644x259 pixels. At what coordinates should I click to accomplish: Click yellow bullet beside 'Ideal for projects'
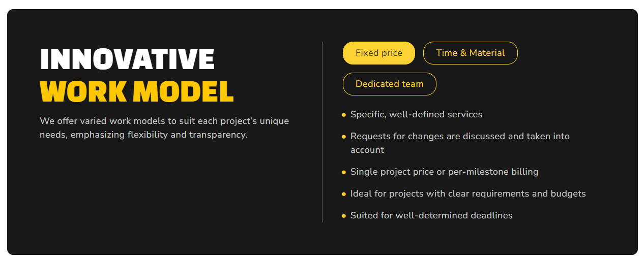[344, 194]
